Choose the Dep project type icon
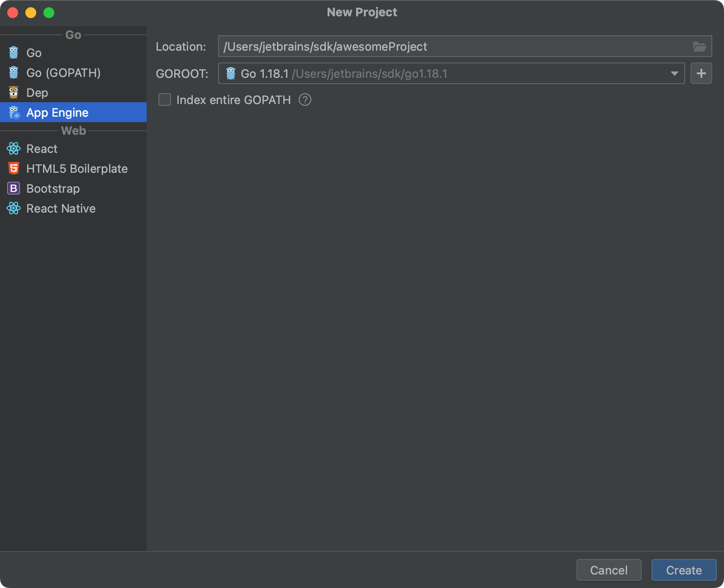This screenshot has height=588, width=724. click(x=14, y=92)
